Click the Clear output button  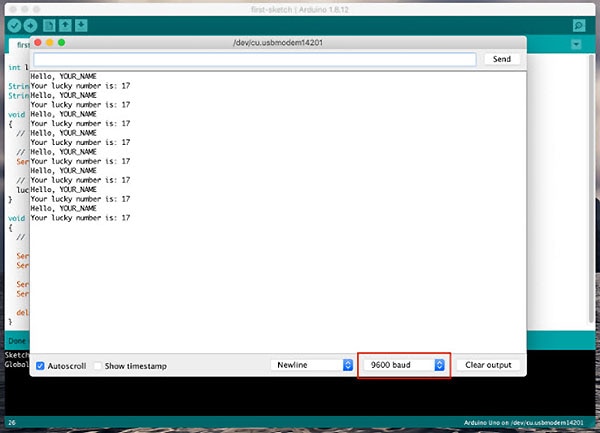point(489,365)
